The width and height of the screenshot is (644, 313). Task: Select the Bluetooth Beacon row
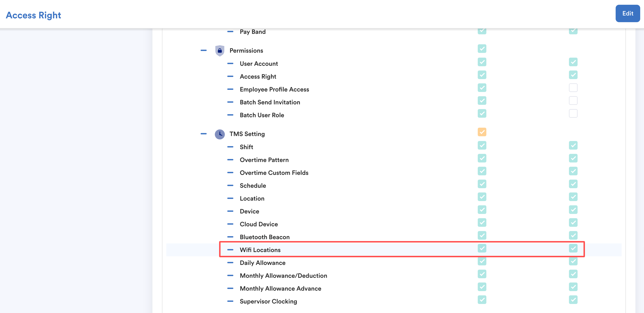point(265,237)
